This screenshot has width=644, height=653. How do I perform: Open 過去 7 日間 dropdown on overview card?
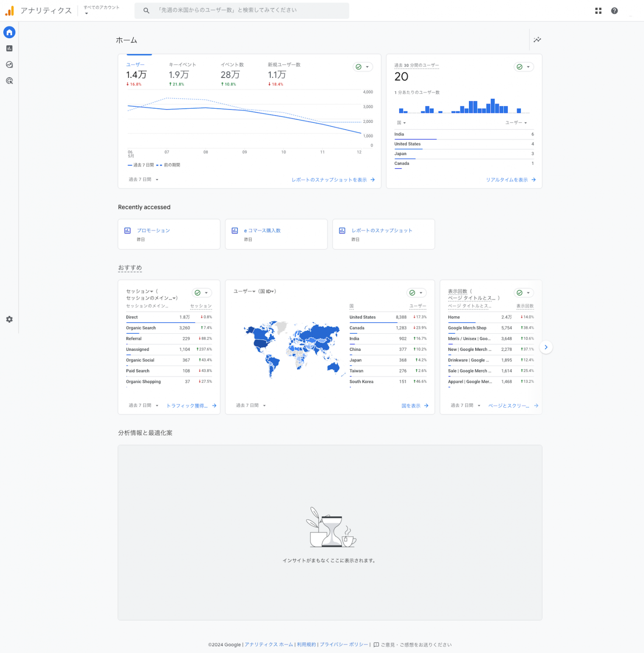144,179
